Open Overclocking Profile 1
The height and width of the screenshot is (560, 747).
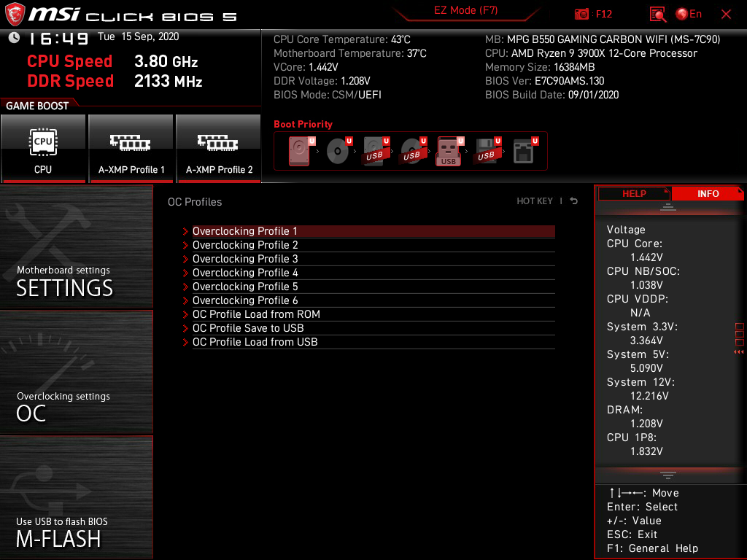(x=373, y=231)
